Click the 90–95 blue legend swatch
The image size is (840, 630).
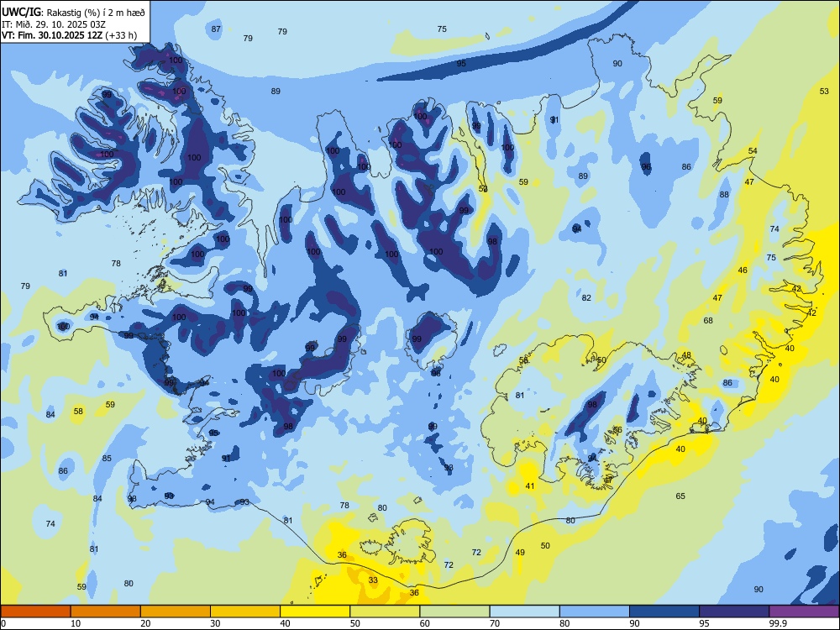pos(664,612)
